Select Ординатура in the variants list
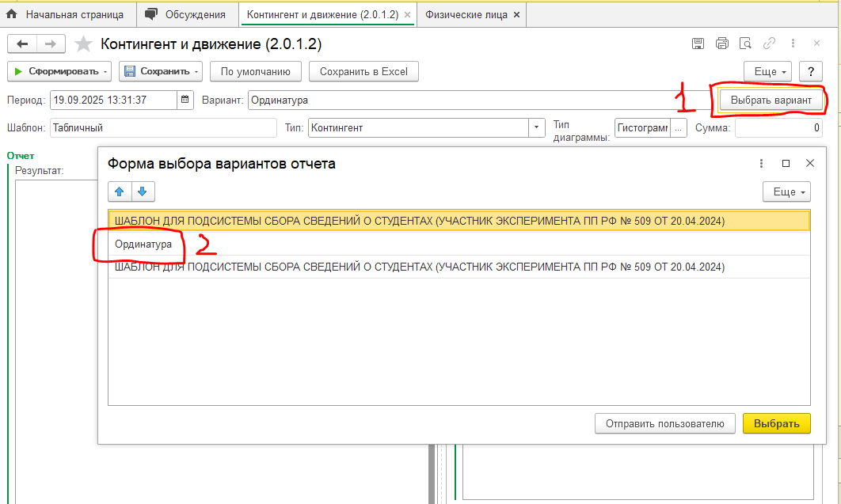This screenshot has width=841, height=504. point(143,244)
